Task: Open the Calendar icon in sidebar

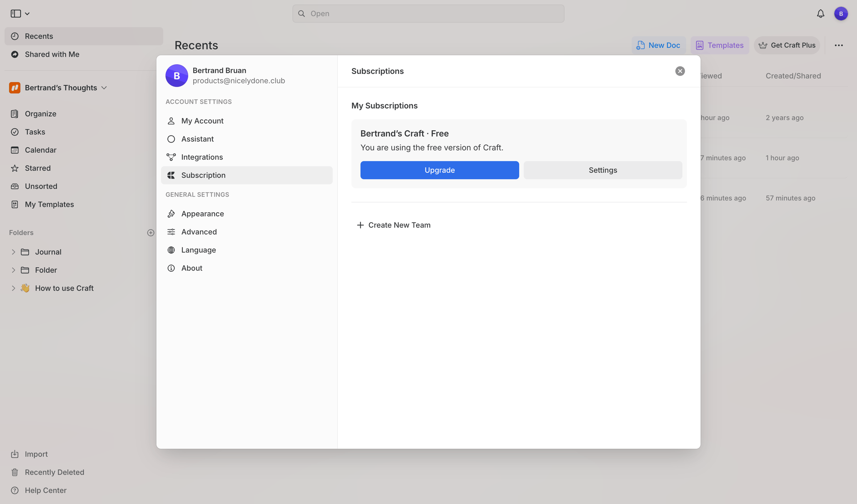Action: coord(15,150)
